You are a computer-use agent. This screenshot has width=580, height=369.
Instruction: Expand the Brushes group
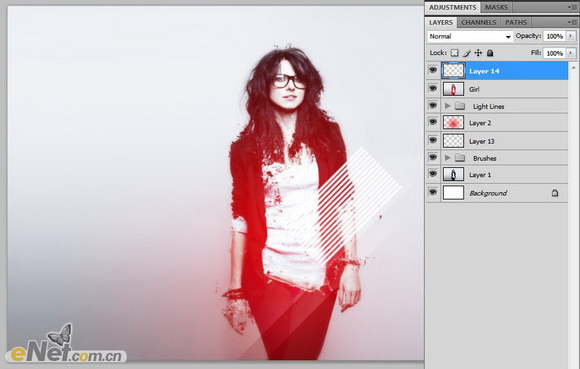point(448,158)
